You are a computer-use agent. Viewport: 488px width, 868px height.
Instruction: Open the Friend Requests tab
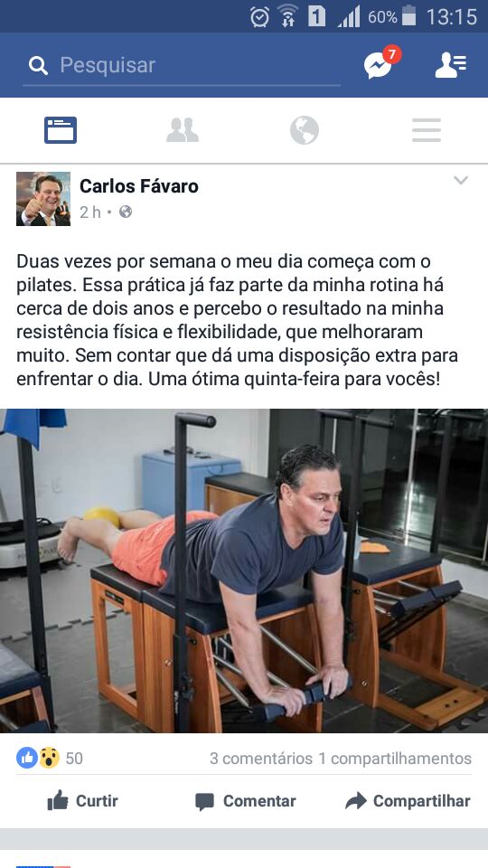tap(183, 130)
